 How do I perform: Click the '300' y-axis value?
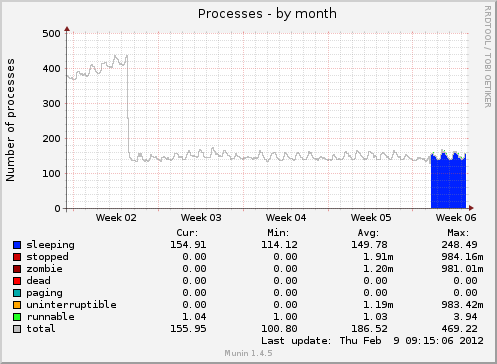[x=51, y=104]
